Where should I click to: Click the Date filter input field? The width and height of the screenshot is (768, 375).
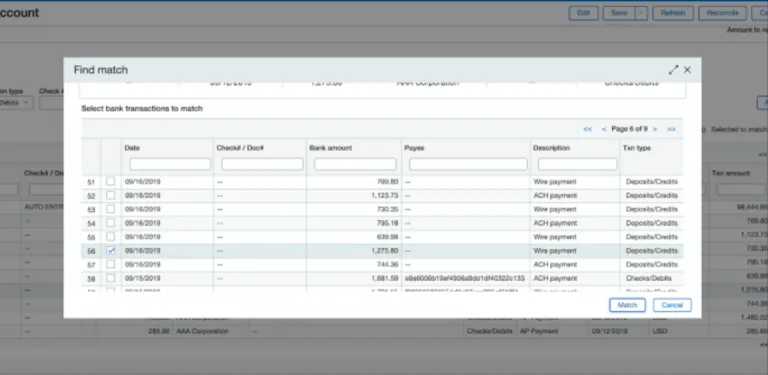click(170, 164)
